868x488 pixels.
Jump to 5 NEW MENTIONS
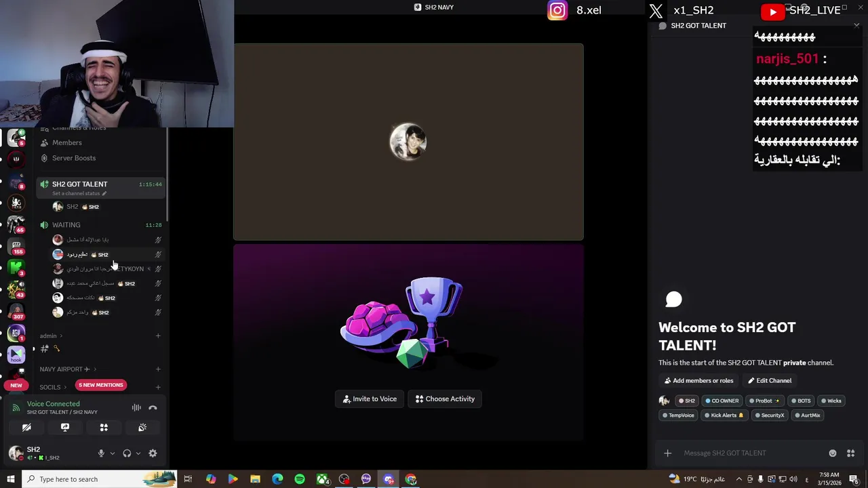click(101, 385)
